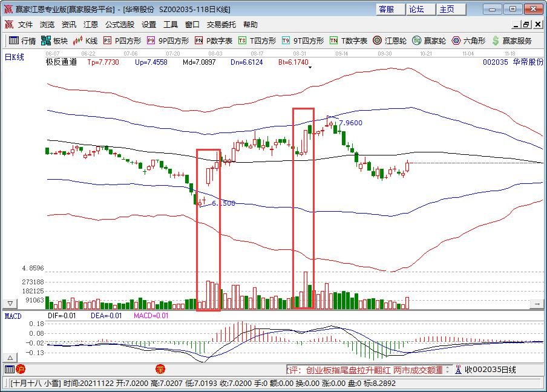The image size is (547, 392).
Task: Open the 公式选股 menu
Action: 120,24
